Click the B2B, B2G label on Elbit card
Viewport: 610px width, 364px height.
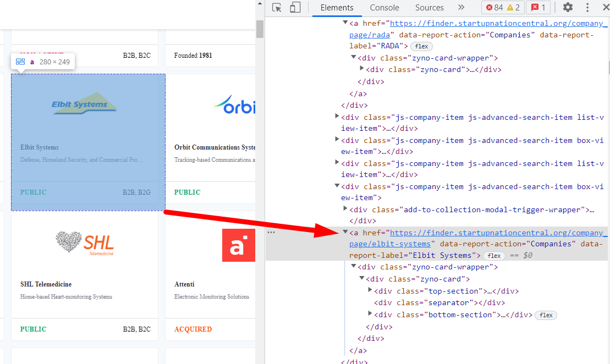[x=136, y=192]
